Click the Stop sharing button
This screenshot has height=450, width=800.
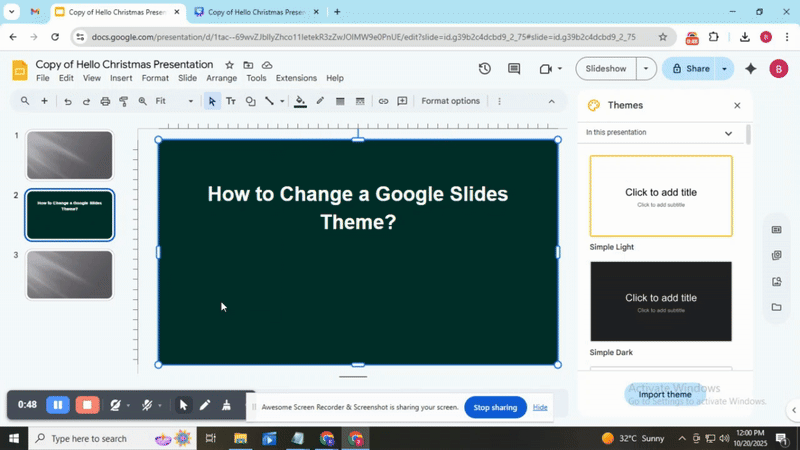[x=495, y=407]
